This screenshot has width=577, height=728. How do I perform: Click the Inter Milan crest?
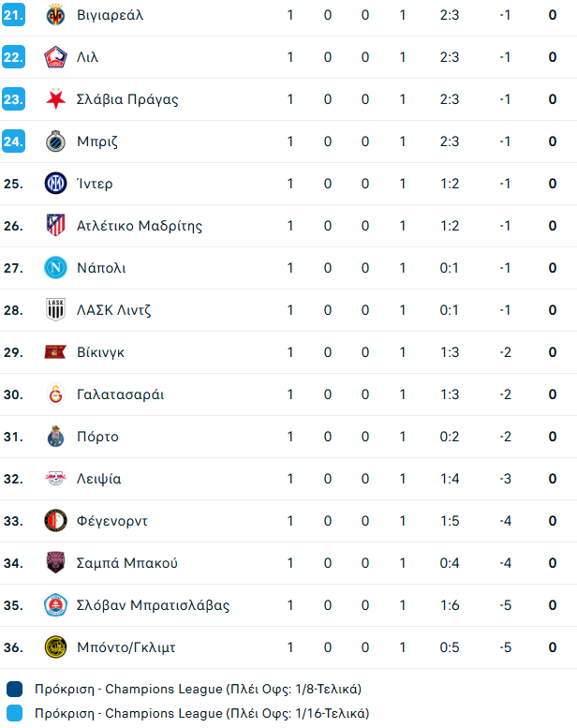point(55,184)
